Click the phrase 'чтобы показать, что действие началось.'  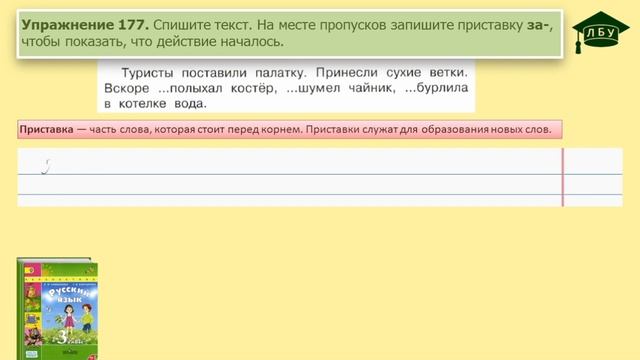coord(152,42)
